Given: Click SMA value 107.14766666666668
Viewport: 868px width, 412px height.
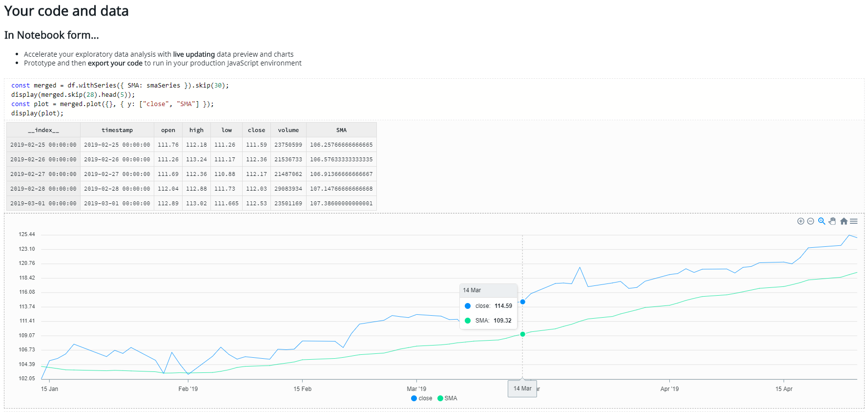Looking at the screenshot, I should click(341, 189).
